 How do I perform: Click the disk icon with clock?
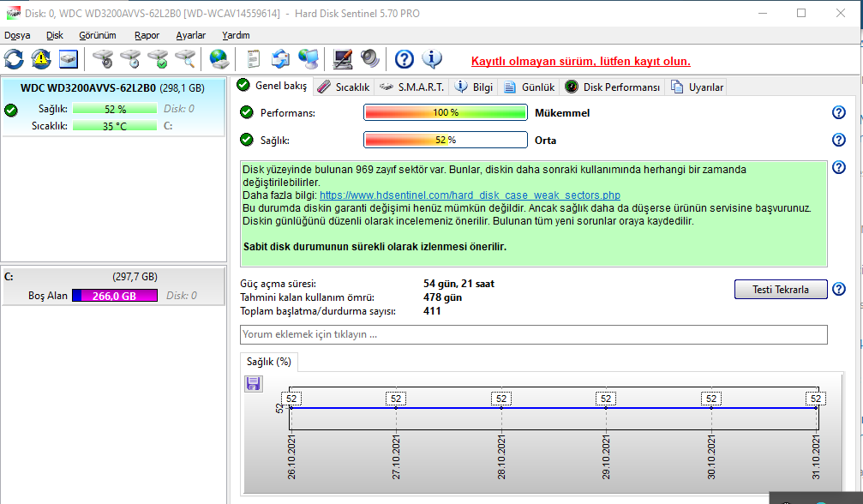point(130,59)
